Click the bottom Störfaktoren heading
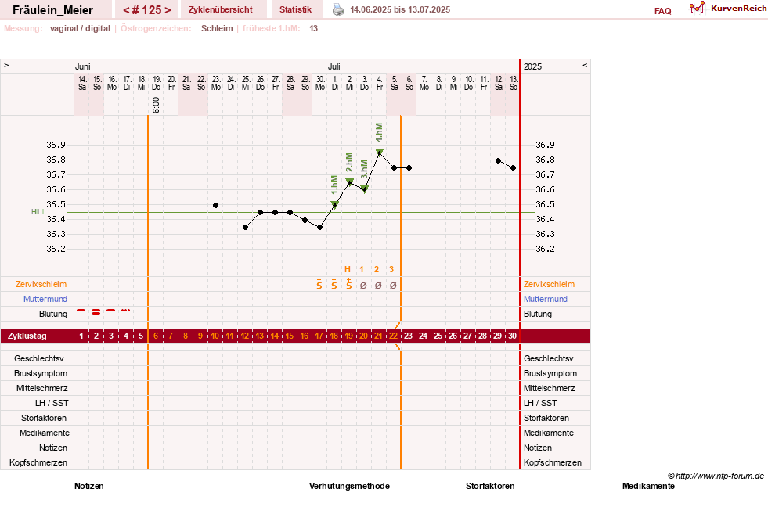Image resolution: width=768 pixels, height=532 pixels. 490,486
